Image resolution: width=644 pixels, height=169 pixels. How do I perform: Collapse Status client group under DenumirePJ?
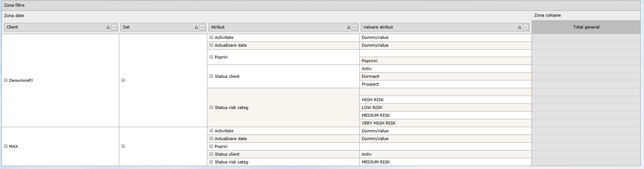[x=211, y=76]
